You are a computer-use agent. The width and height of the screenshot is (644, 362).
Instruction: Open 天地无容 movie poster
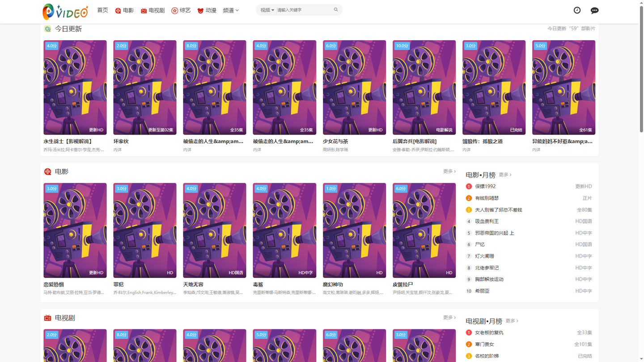(215, 231)
